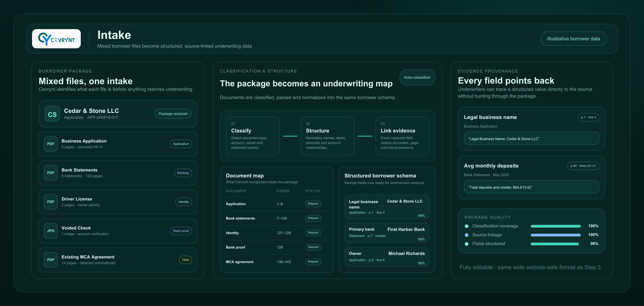Viewport: 644px width, 306px height.
Task: Select the Owner Michael Richards schema card
Action: pyautogui.click(x=387, y=257)
